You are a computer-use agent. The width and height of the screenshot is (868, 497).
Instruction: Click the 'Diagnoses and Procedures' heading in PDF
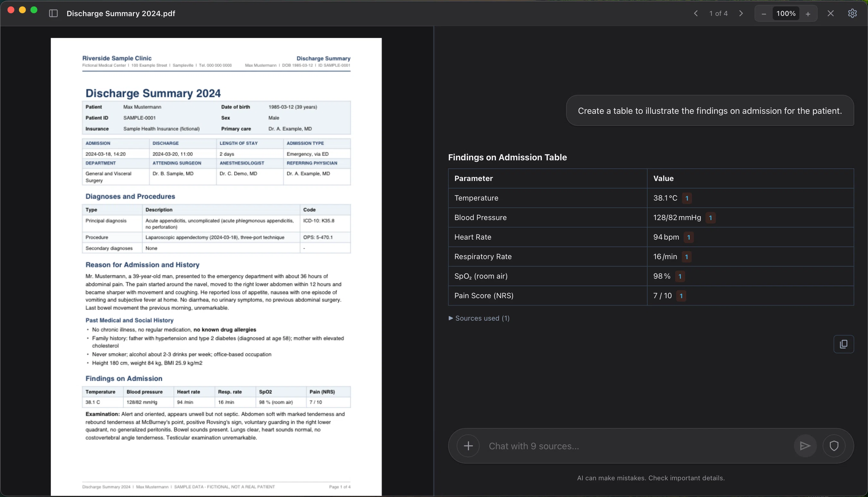tap(130, 196)
